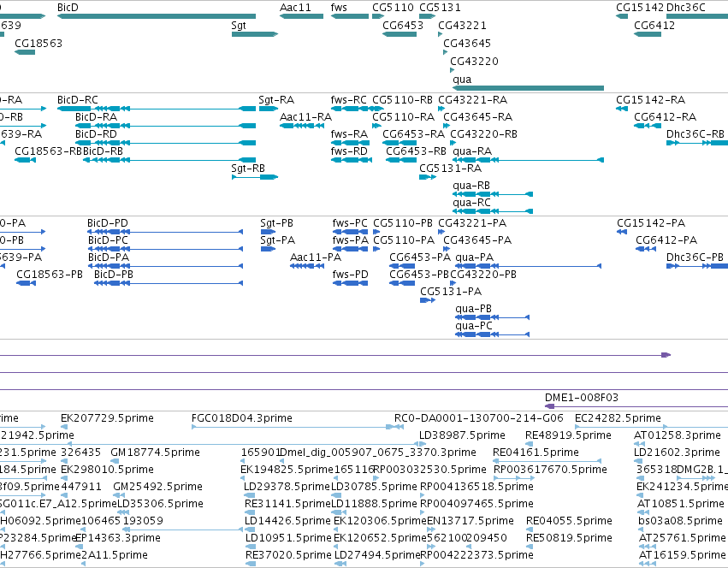Click the AT16159.5prime label
This screenshot has width=728, height=568.
683,555
